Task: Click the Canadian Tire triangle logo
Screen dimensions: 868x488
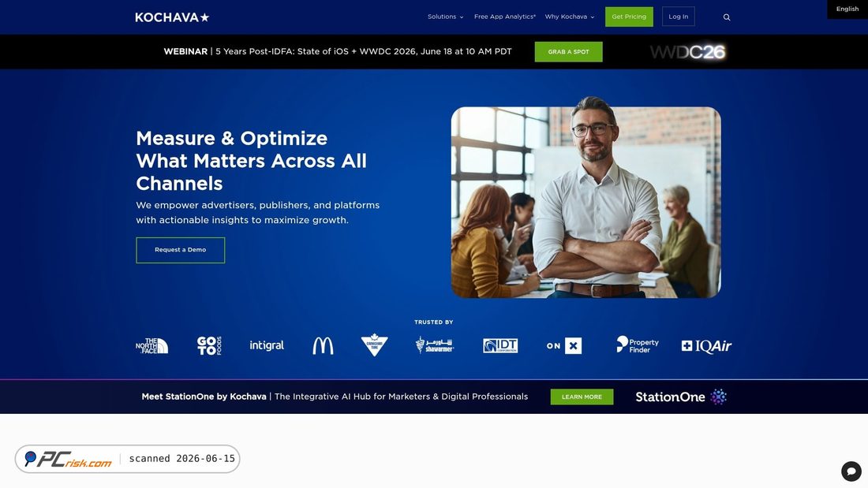Action: (x=374, y=345)
